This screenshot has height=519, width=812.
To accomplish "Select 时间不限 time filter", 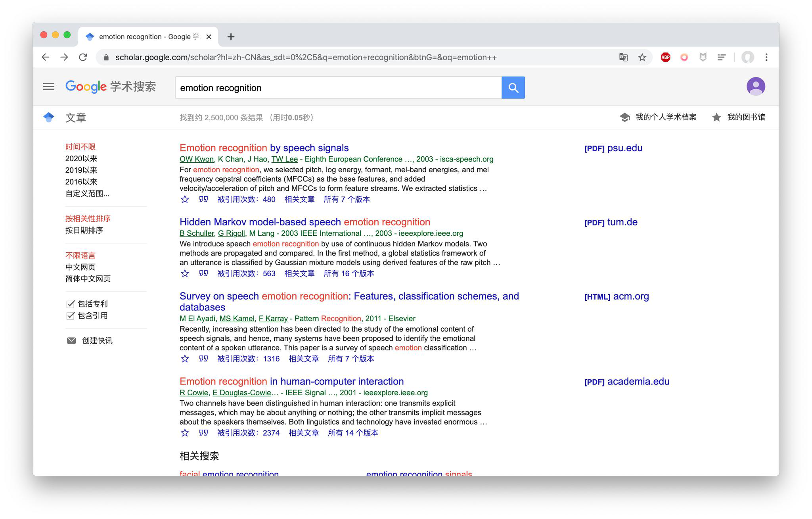I will [80, 147].
